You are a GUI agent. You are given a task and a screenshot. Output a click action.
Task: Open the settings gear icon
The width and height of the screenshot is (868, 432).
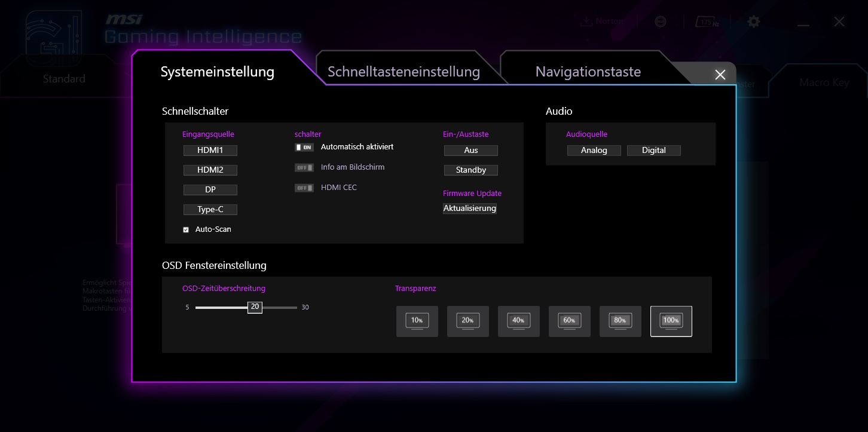754,22
